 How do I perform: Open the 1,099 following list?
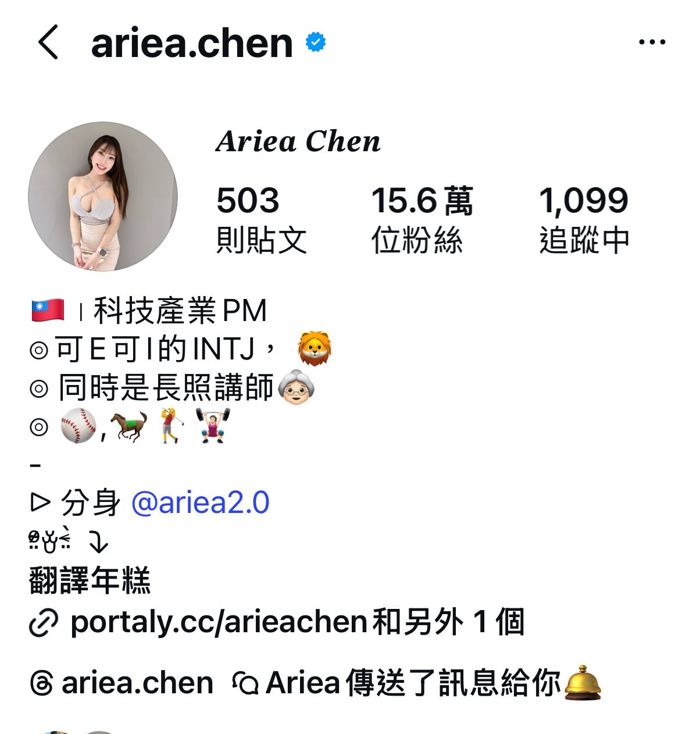(584, 220)
